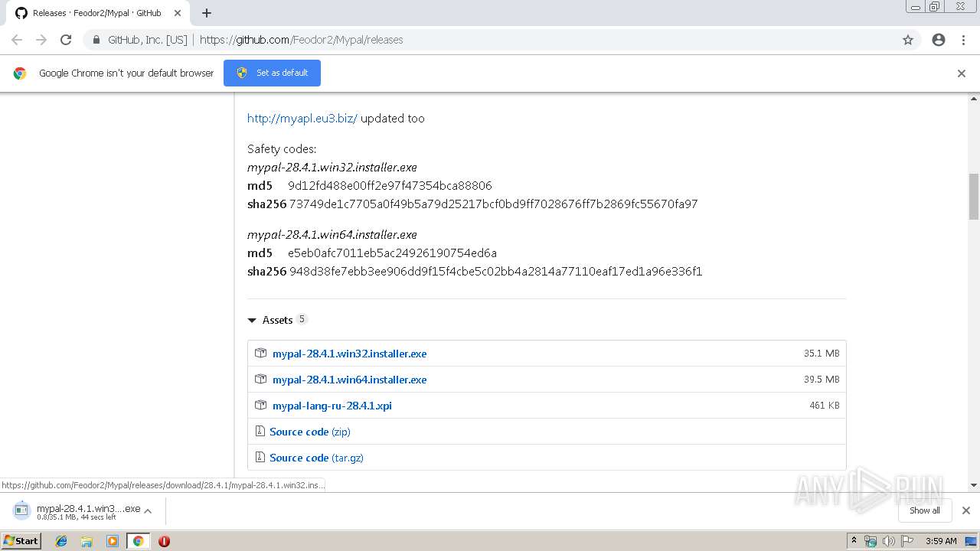Click the 39.5 MB file size
980x551 pixels.
coord(822,380)
